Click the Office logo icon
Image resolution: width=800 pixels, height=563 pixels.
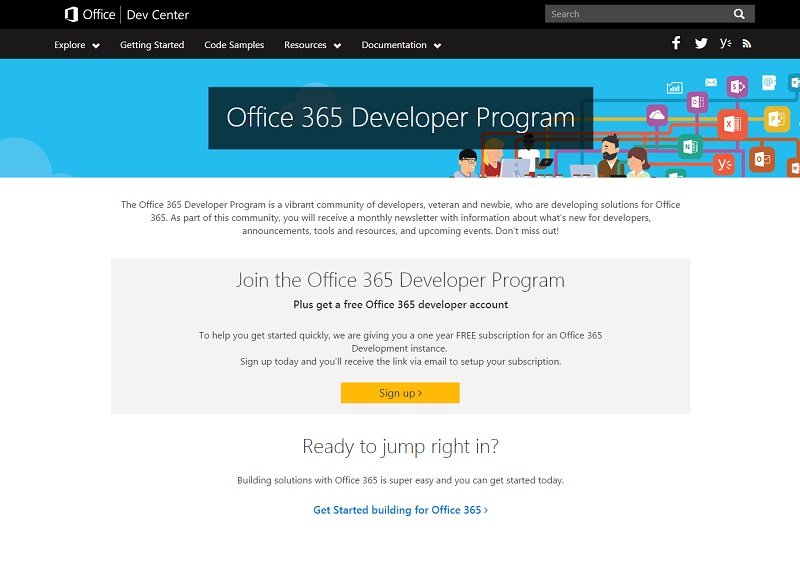click(x=71, y=14)
